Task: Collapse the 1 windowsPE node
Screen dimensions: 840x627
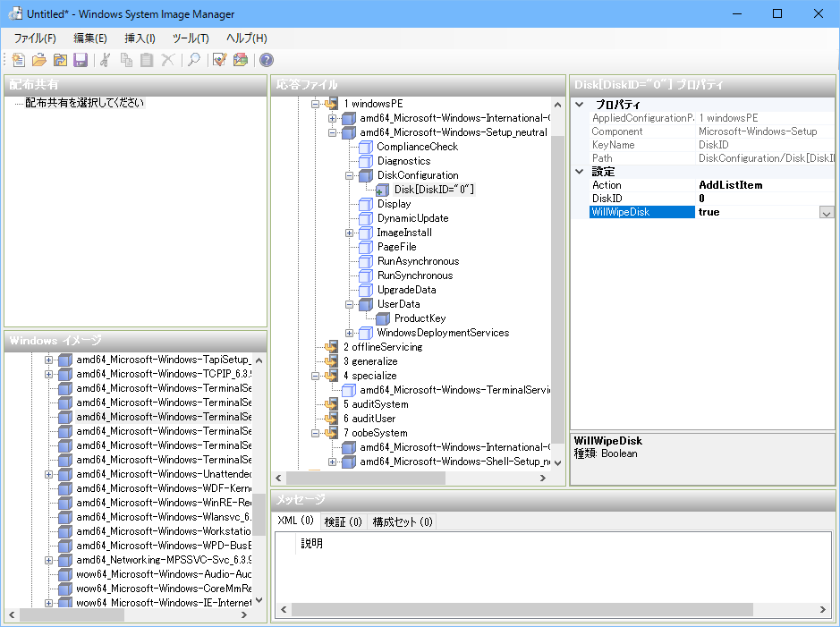Action: [x=316, y=104]
